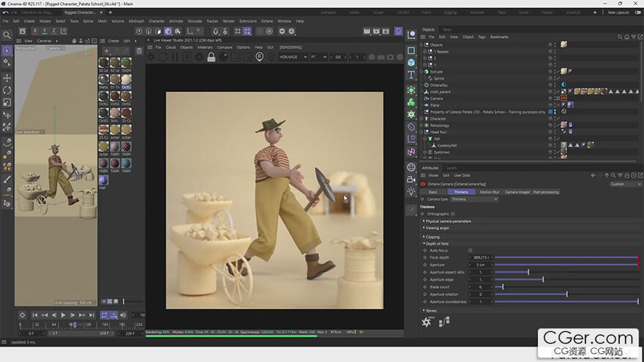Go to the end of the animation
The width and height of the screenshot is (644, 362).
point(91,314)
